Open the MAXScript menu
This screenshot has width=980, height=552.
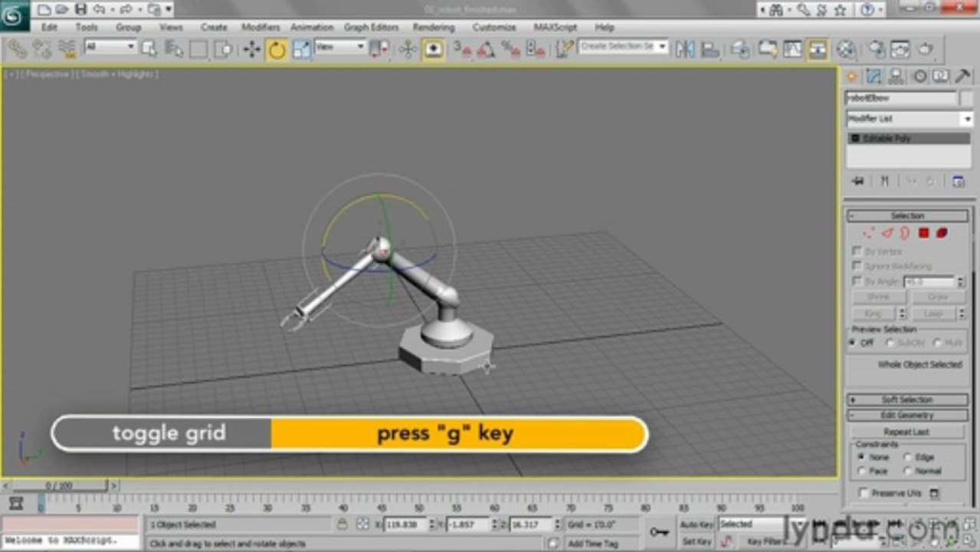click(x=555, y=27)
